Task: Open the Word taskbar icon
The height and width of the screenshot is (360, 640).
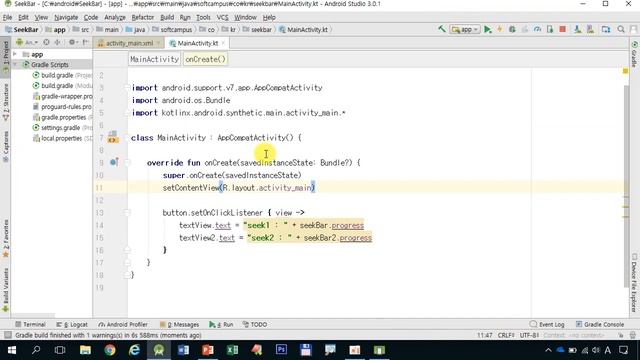Action: click(x=183, y=350)
